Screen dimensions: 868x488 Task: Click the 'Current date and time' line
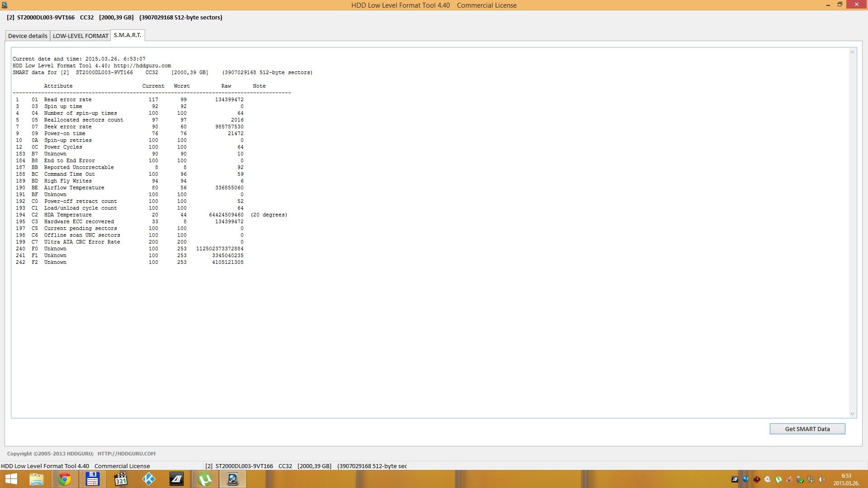coord(79,59)
